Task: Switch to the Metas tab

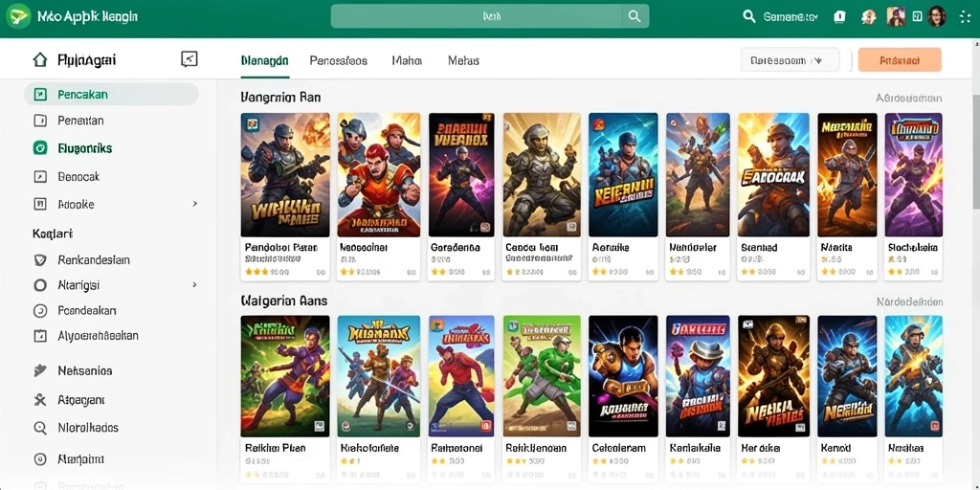Action: tap(464, 60)
